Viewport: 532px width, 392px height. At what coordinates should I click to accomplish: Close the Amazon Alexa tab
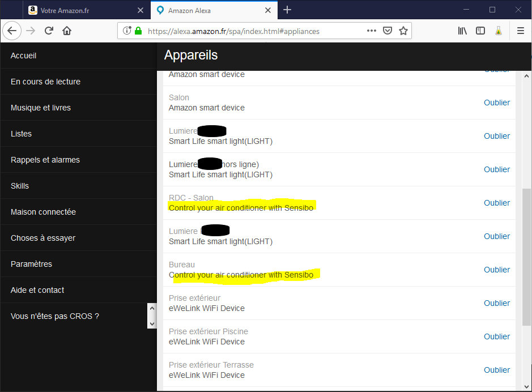pyautogui.click(x=268, y=10)
